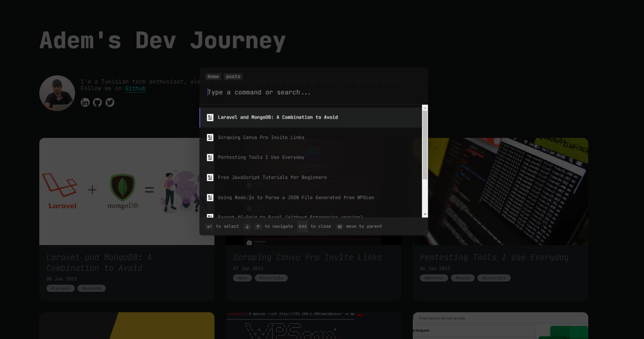This screenshot has height=339, width=644.
Task: Click document icon beside Laravel and MongoDB result
Action: pos(210,118)
